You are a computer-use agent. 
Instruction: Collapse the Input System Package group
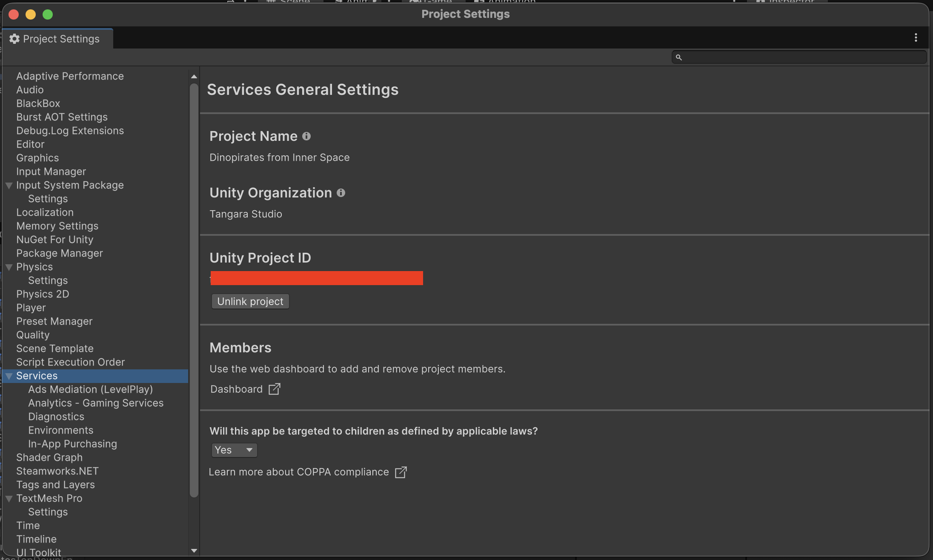[9, 186]
